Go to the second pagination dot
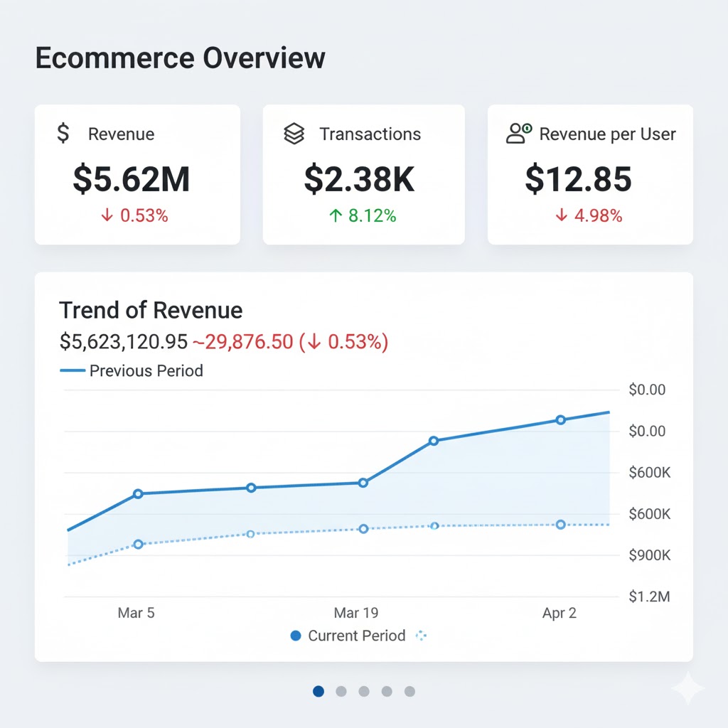Screen dimensions: 728x728 tap(341, 691)
